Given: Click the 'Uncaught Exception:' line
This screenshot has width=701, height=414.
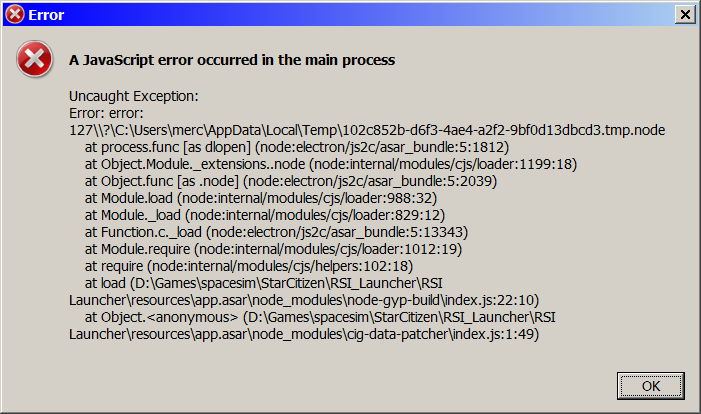Looking at the screenshot, I should (x=134, y=96).
